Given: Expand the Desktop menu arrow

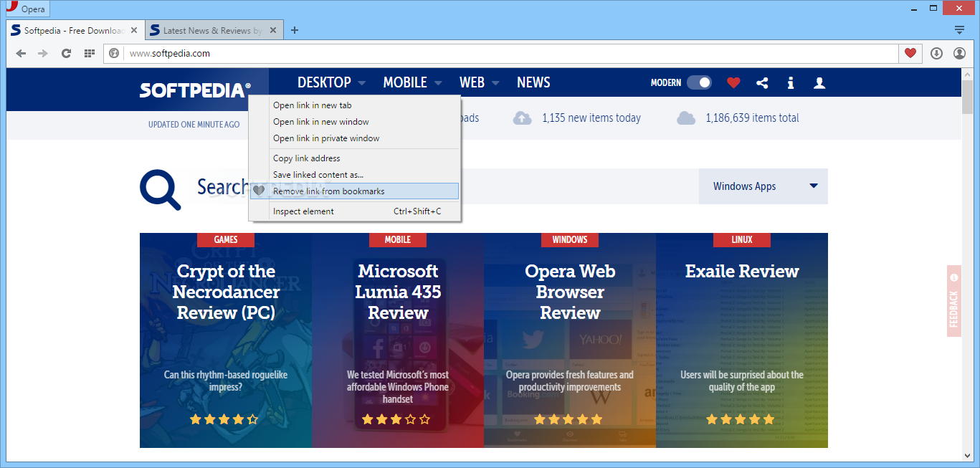Looking at the screenshot, I should 362,83.
